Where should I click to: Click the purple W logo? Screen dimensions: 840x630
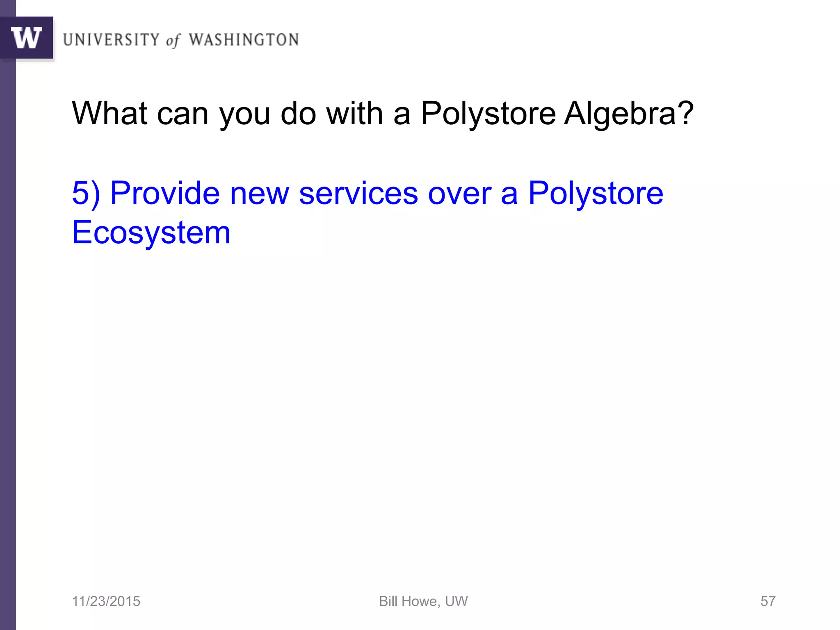click(27, 38)
